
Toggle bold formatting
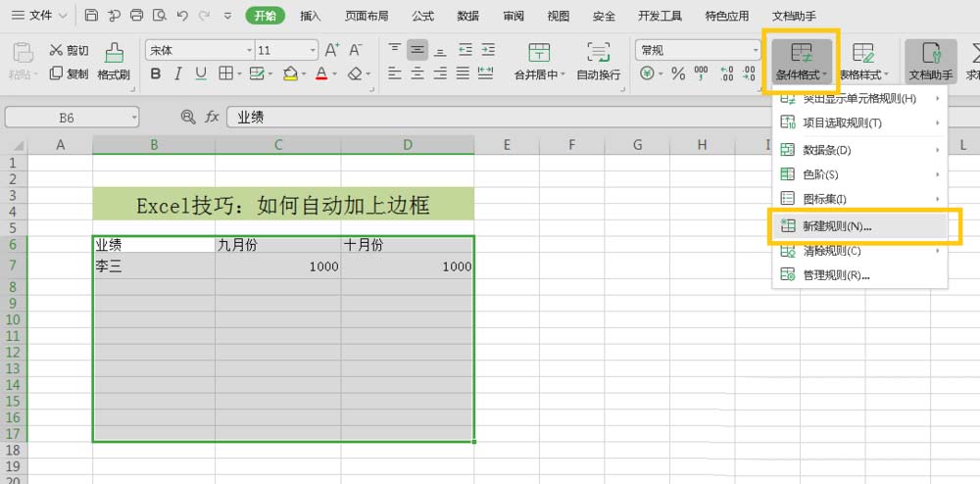pyautogui.click(x=156, y=74)
